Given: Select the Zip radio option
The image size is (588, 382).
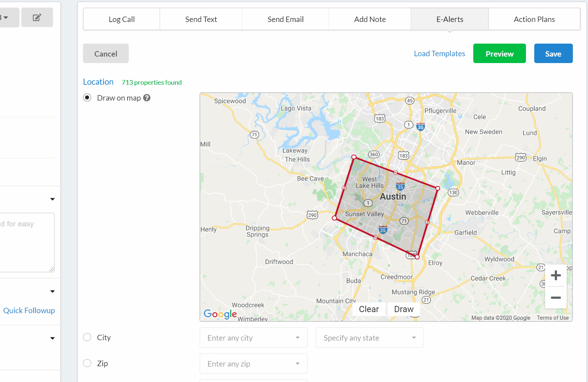Looking at the screenshot, I should click(87, 363).
